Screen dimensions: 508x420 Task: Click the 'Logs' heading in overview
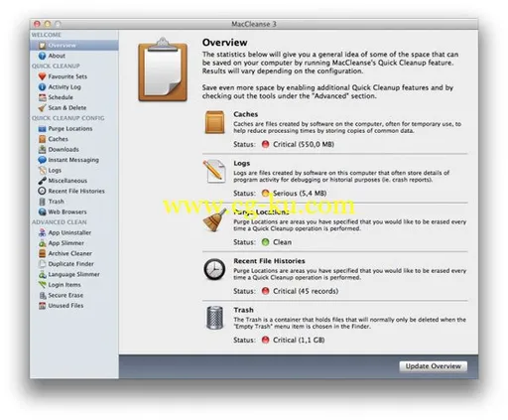point(242,163)
